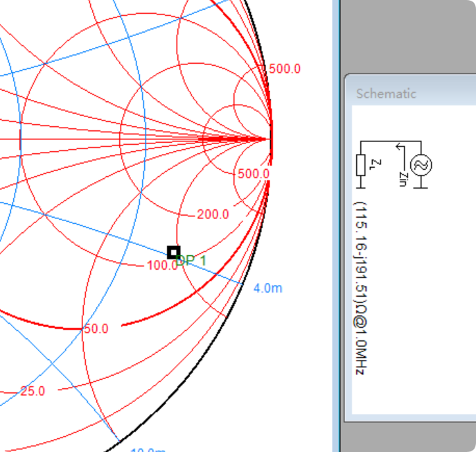476x452 pixels.
Task: Click the 500.0 label below the horizontal axis
Action: [253, 173]
